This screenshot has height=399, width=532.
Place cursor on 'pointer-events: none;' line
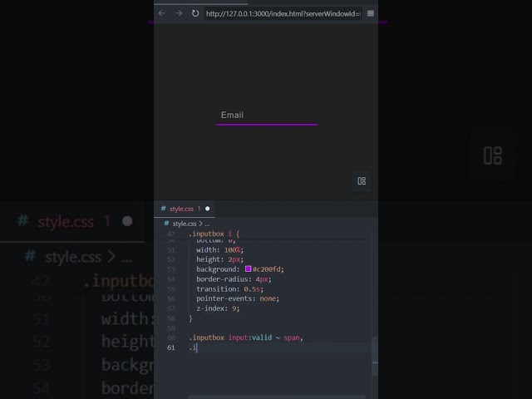click(x=238, y=298)
